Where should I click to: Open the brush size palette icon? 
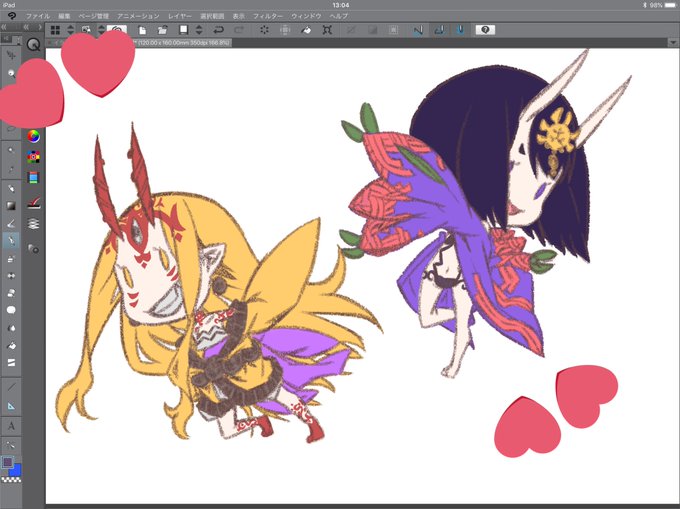[33, 202]
